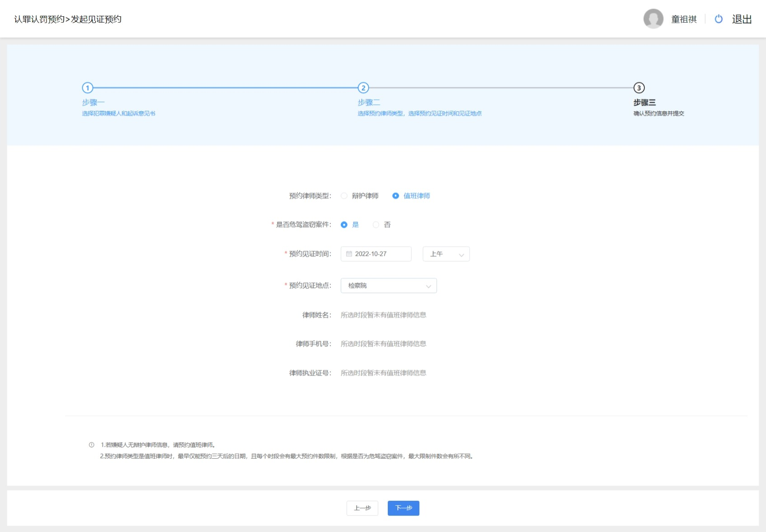Screen dimensions: 766x532
Task: Select 辩护律师 radio option
Action: pyautogui.click(x=344, y=196)
